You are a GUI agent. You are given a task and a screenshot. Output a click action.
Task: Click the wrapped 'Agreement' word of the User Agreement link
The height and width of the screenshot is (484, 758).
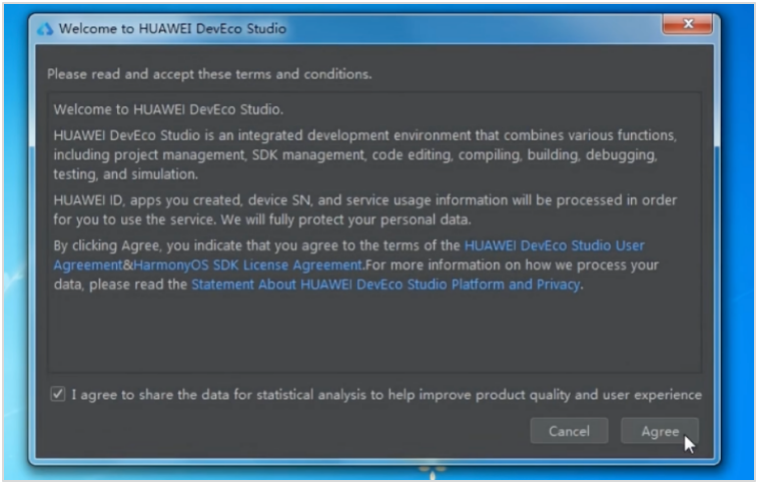pos(88,265)
